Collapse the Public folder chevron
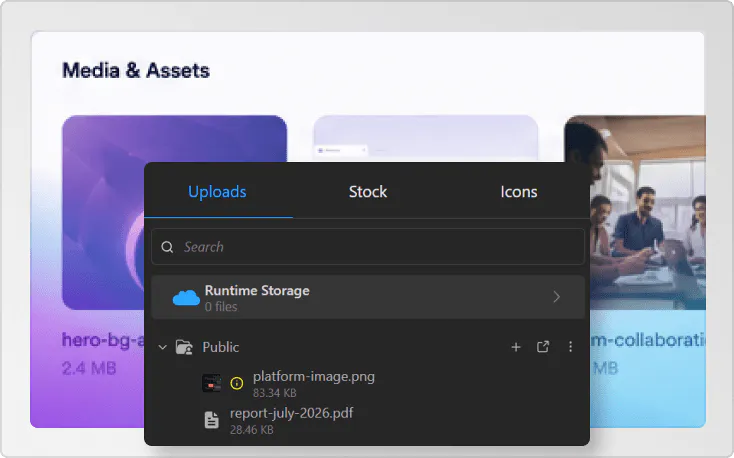This screenshot has height=458, width=734. (x=162, y=347)
